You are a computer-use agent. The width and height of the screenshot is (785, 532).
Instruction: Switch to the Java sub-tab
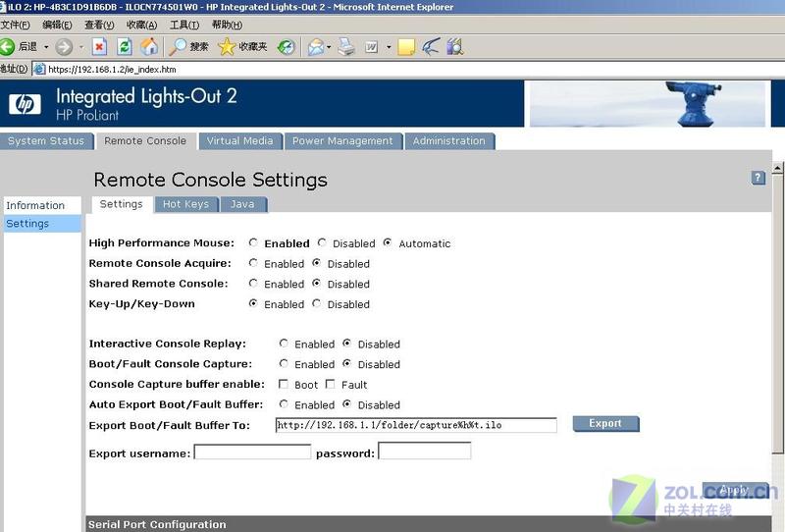[x=242, y=204]
